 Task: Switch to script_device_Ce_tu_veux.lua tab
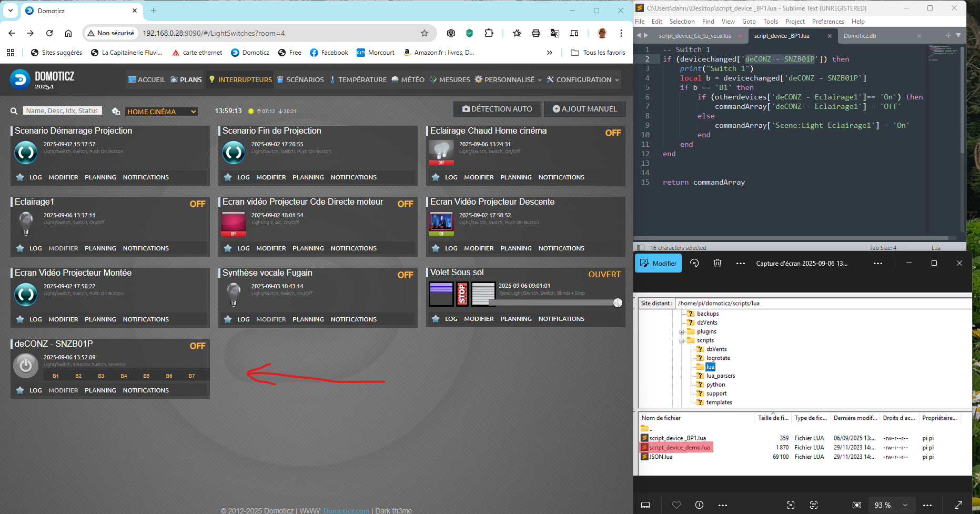pyautogui.click(x=695, y=36)
